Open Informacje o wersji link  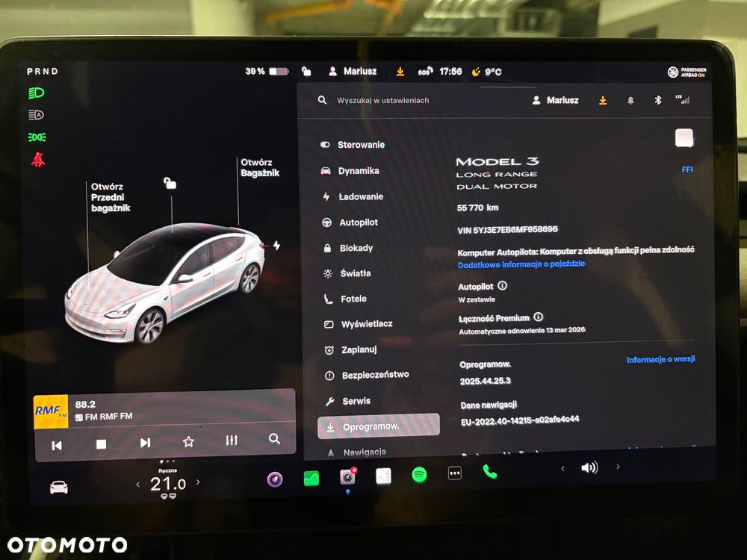click(661, 359)
